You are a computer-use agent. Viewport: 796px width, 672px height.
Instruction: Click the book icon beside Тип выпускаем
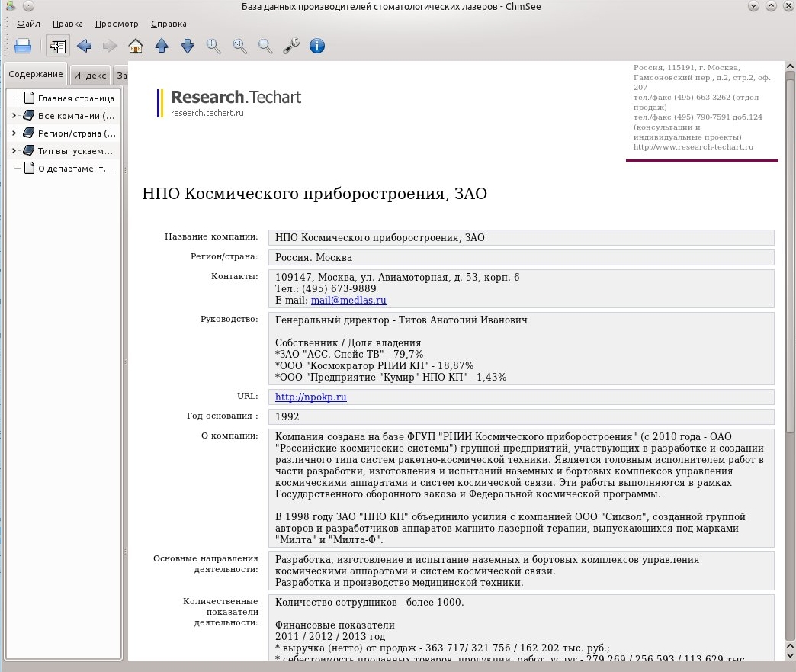[x=29, y=150]
